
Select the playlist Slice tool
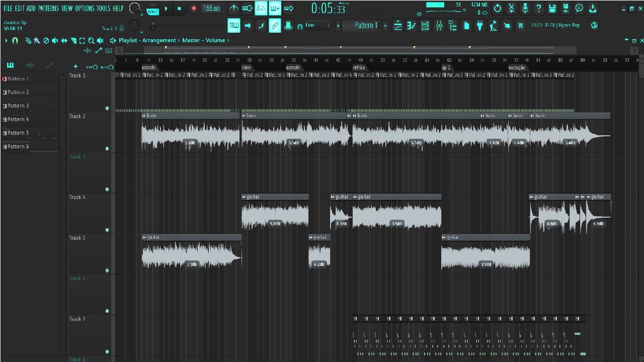click(73, 41)
